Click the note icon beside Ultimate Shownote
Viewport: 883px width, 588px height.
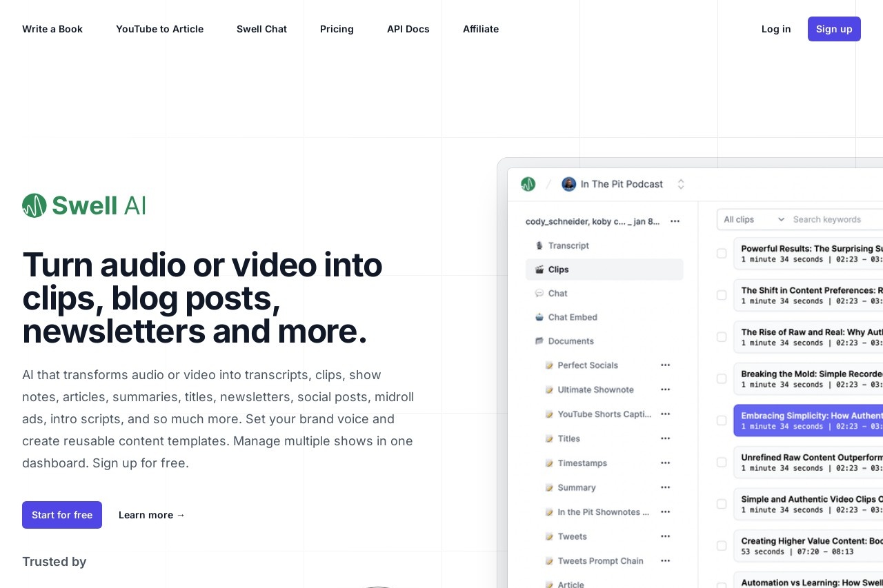pyautogui.click(x=549, y=389)
